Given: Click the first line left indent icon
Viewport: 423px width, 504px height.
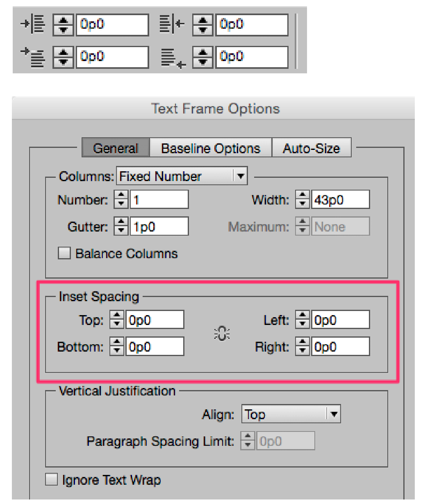Looking at the screenshot, I should coord(33,57).
